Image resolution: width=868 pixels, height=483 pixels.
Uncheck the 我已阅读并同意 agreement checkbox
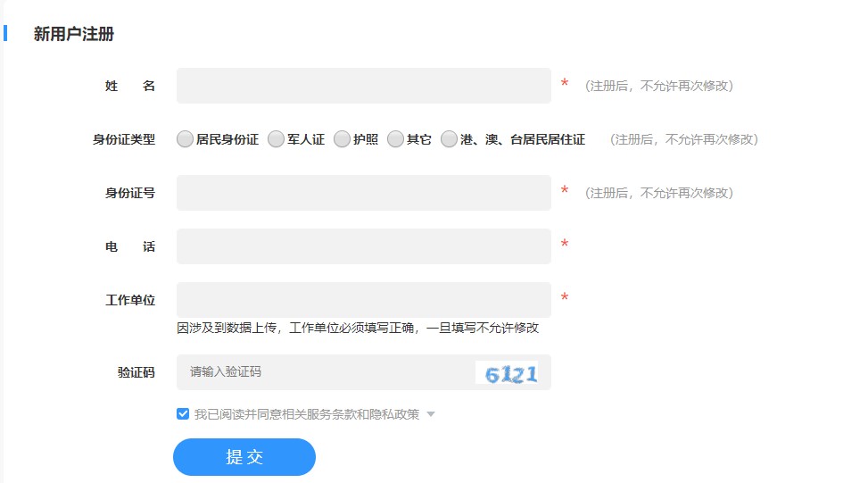pos(183,413)
